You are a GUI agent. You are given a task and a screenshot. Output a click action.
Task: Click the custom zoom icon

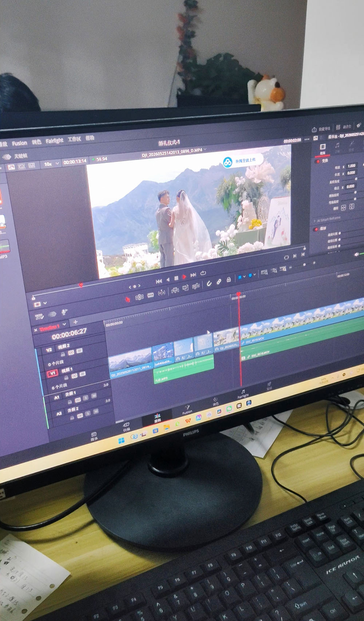[283, 269]
